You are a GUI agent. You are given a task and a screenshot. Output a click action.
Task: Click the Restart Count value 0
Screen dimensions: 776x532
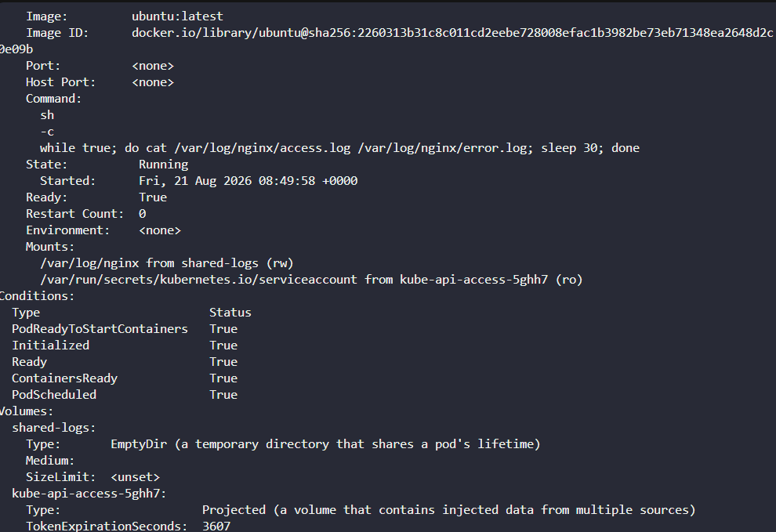pos(142,214)
